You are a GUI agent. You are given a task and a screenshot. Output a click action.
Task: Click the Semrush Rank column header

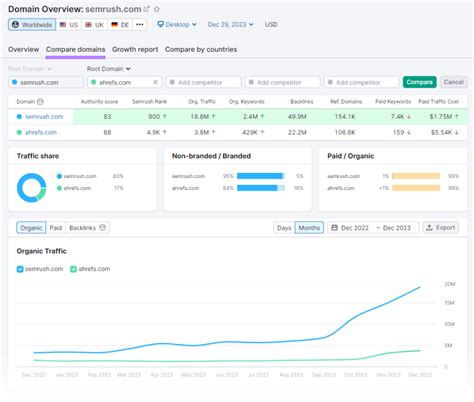[x=149, y=102]
